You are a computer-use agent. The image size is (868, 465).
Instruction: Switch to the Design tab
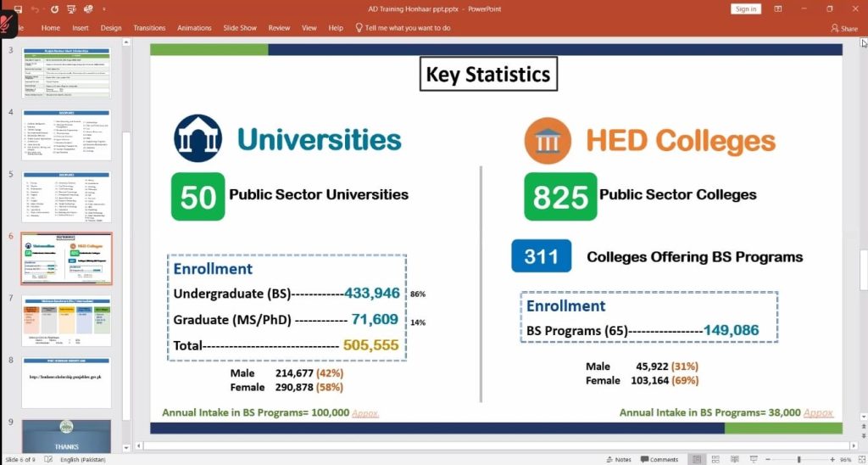pyautogui.click(x=111, y=28)
